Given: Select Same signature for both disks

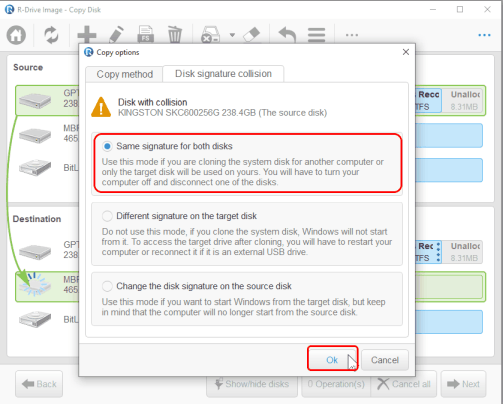Looking at the screenshot, I should click(107, 146).
